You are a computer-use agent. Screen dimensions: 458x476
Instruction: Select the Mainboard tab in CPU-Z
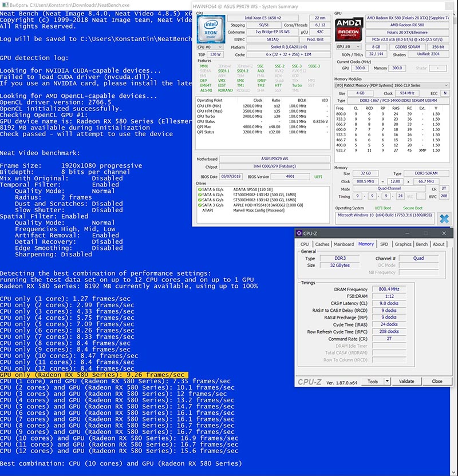tap(344, 244)
